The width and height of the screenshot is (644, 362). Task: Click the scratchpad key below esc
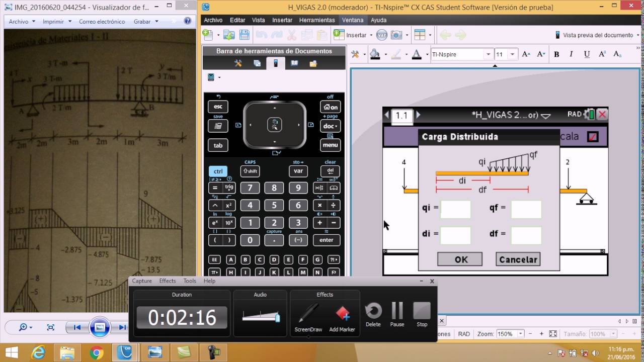[218, 126]
